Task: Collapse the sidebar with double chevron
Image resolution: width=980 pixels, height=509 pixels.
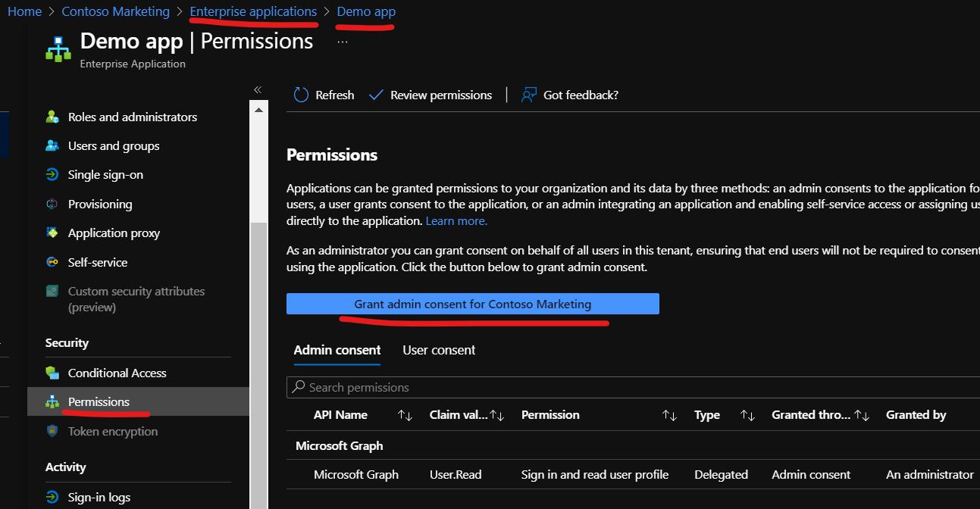Action: coord(258,89)
